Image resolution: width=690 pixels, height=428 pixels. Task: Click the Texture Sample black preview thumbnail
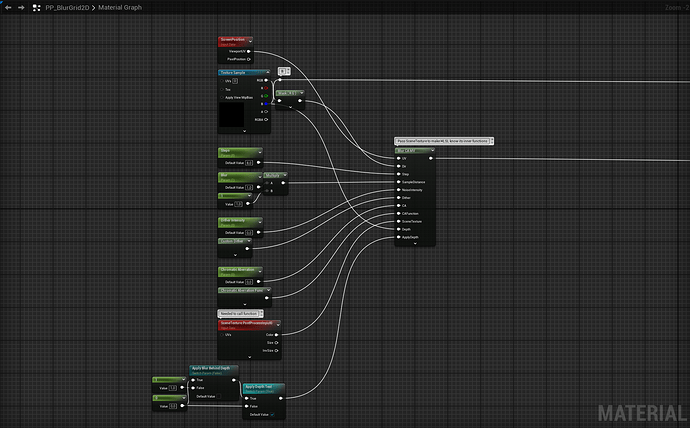233,114
